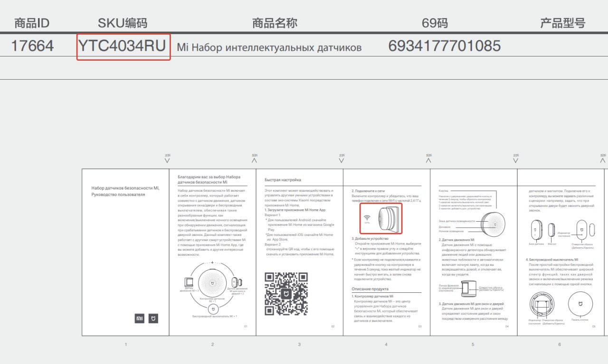Click heading 4. Беспроводной выключатель Mi
The image size is (608, 364).
[552, 260]
